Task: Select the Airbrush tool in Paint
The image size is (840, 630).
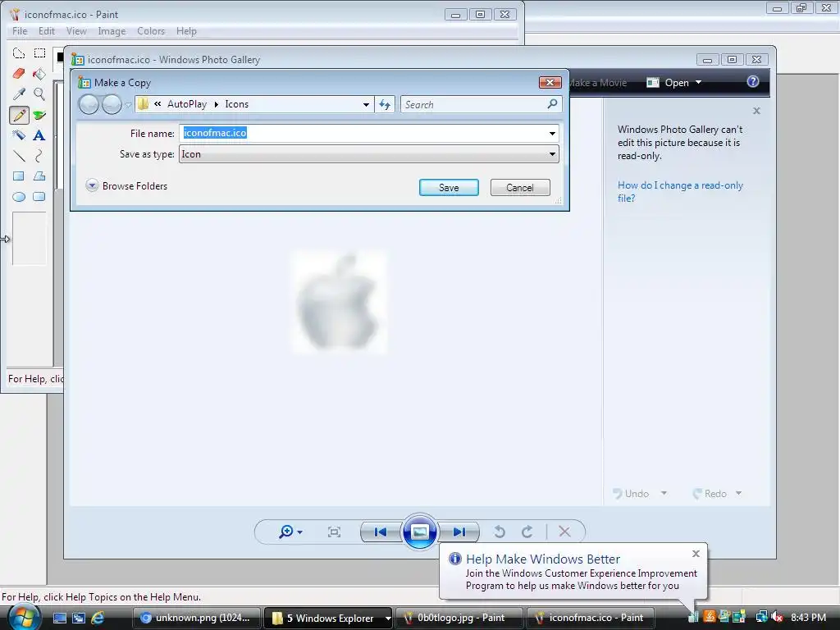Action: point(19,135)
